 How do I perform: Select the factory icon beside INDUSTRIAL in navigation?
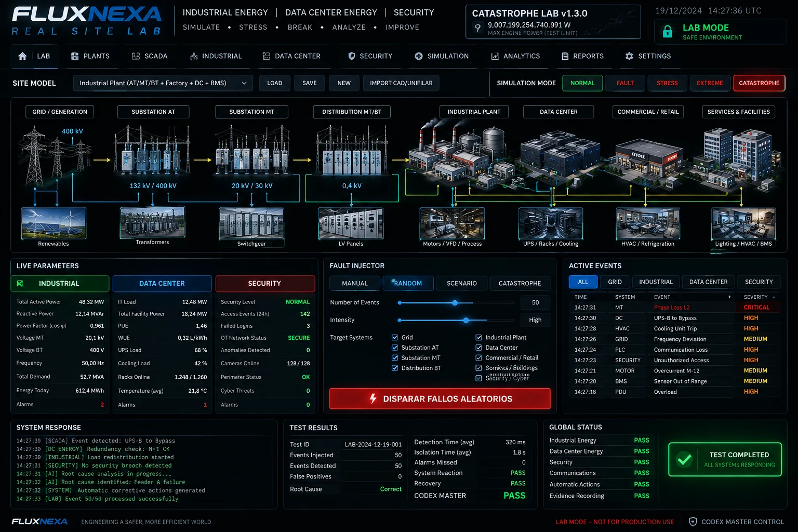click(194, 56)
